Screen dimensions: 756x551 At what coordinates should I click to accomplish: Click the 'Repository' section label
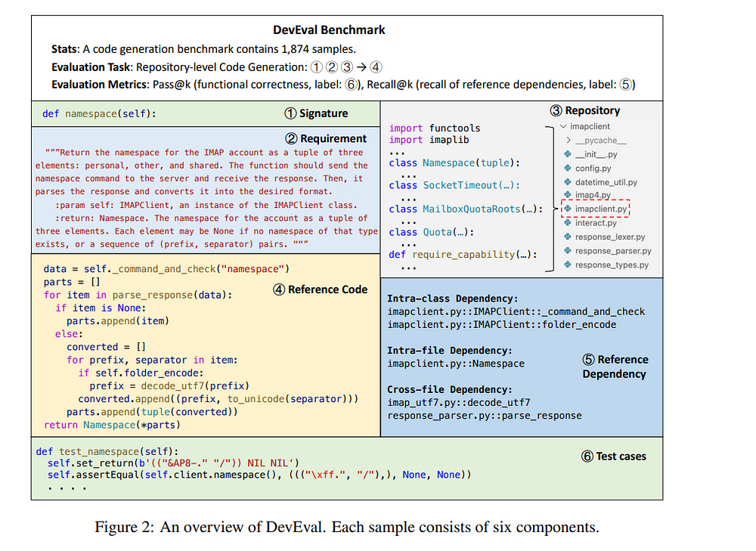(585, 110)
